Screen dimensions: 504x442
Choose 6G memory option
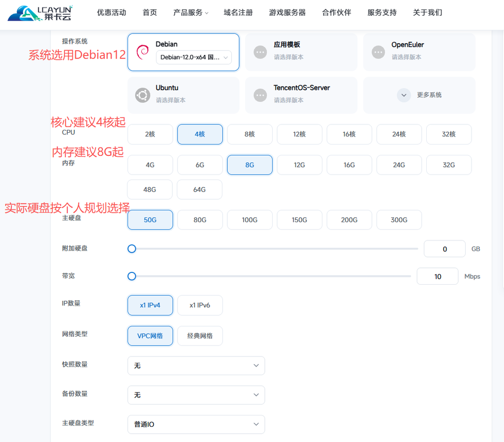[200, 165]
